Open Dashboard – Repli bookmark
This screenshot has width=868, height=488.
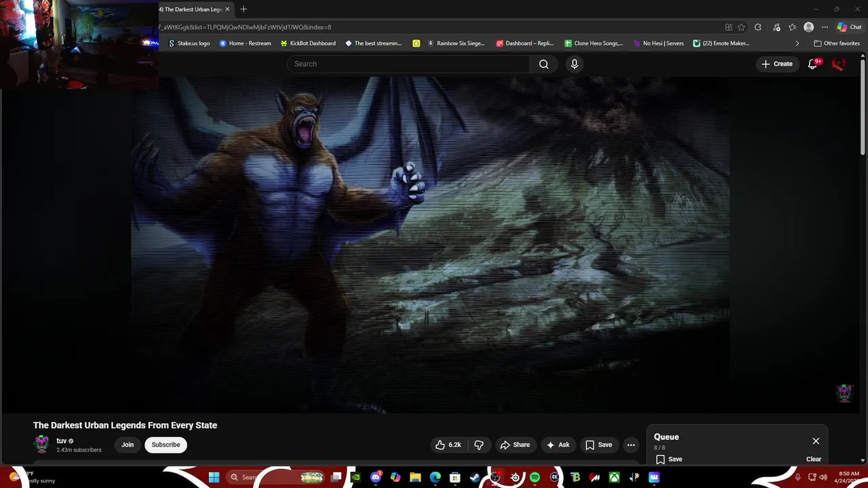525,43
